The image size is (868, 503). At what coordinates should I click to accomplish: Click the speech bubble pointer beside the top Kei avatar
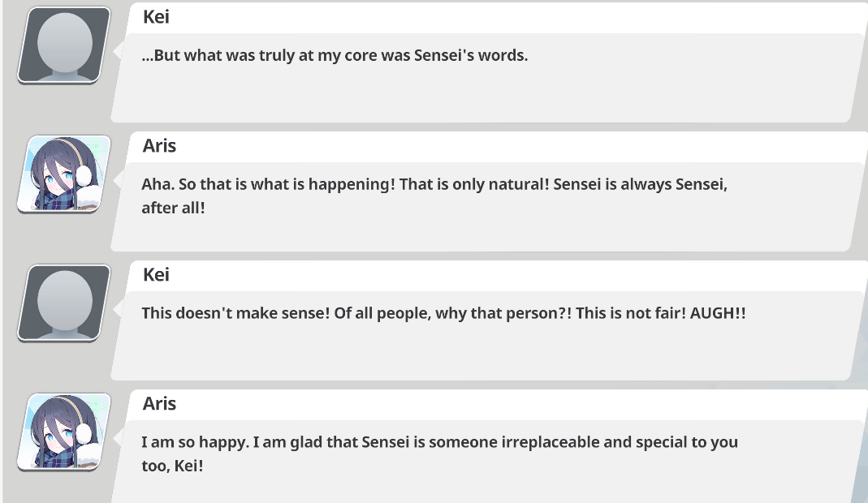click(x=118, y=51)
